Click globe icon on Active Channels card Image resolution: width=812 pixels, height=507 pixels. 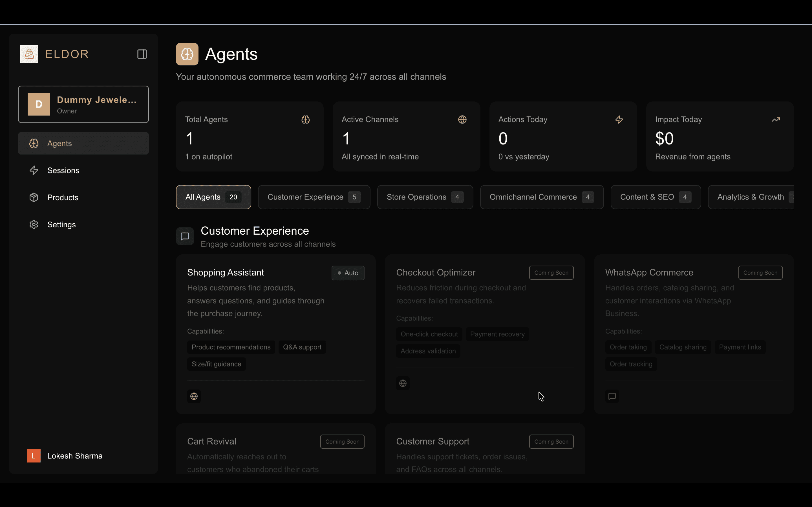(462, 120)
